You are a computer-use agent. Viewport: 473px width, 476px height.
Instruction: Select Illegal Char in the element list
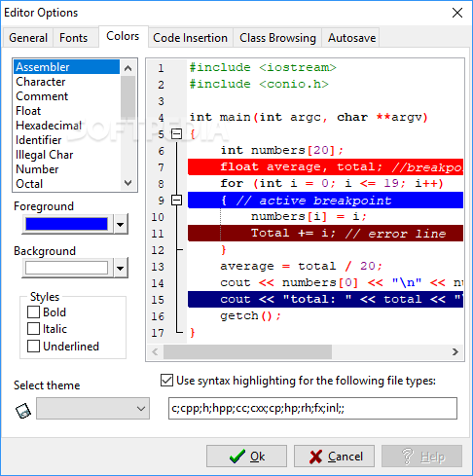(x=67, y=155)
